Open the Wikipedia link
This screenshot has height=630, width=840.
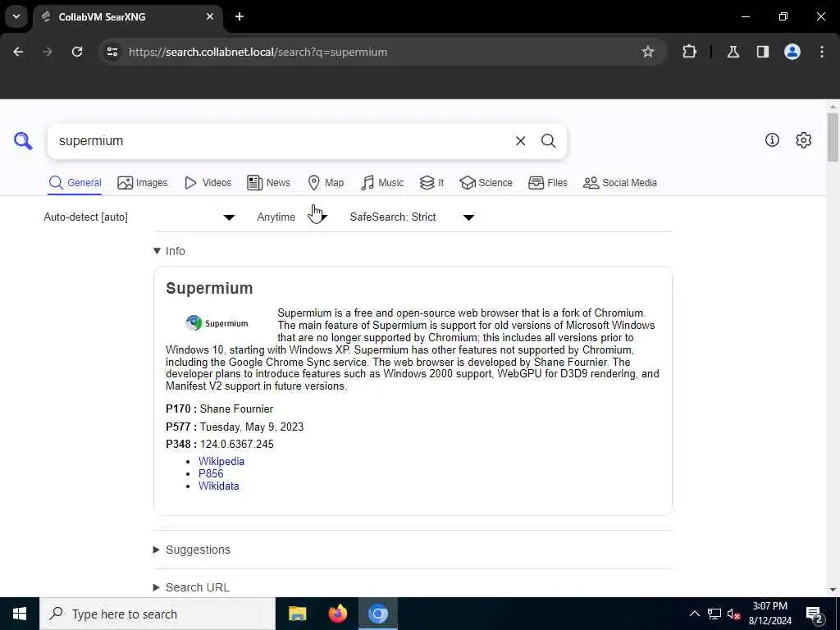(x=221, y=461)
